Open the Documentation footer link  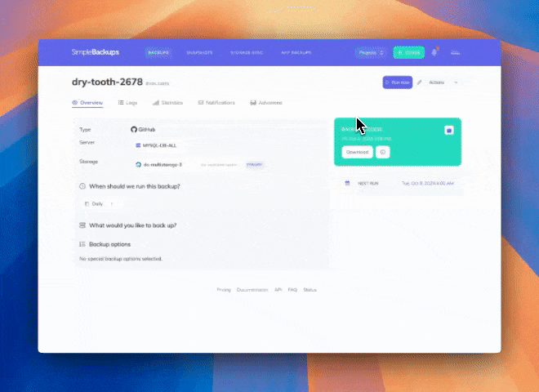(x=252, y=290)
